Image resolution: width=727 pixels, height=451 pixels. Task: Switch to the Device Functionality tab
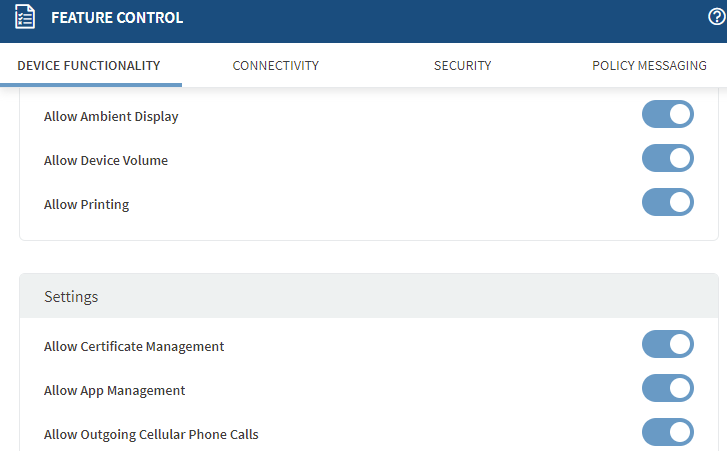point(89,66)
